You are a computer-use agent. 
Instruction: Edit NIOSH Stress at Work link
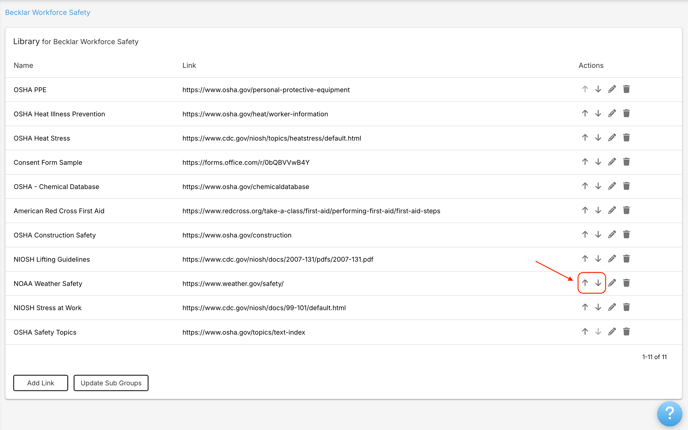pos(612,307)
